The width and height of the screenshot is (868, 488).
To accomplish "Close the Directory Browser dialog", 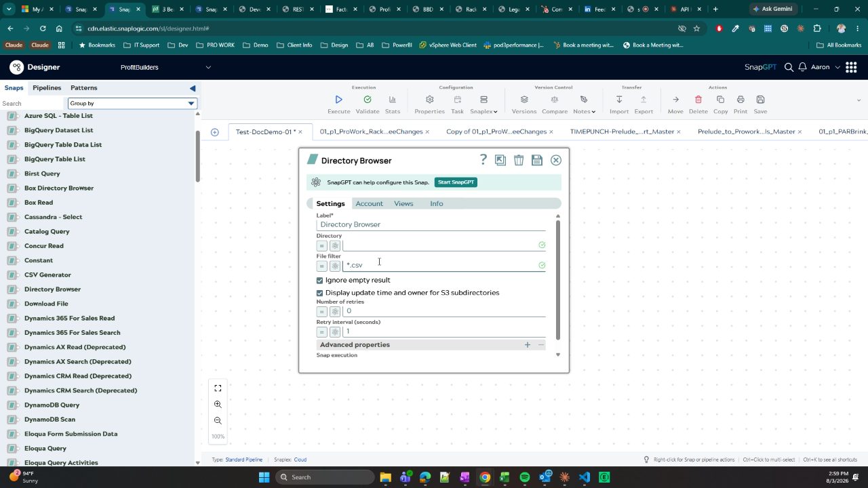I will tap(556, 160).
